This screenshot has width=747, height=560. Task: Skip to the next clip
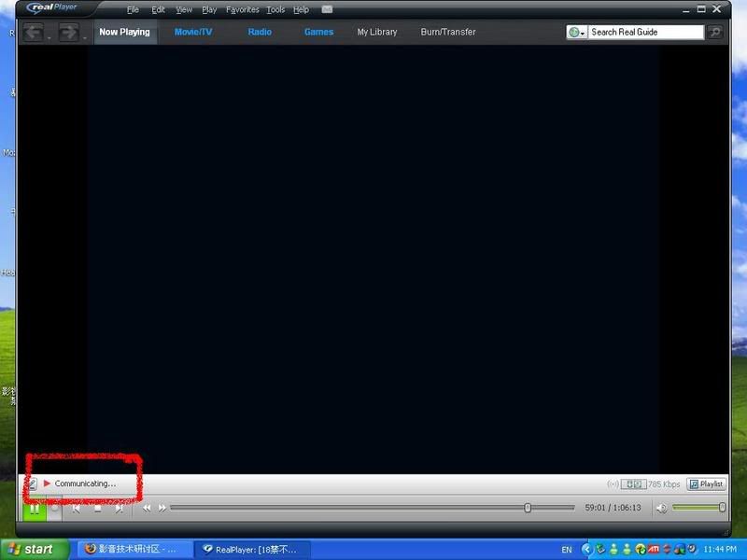point(119,508)
